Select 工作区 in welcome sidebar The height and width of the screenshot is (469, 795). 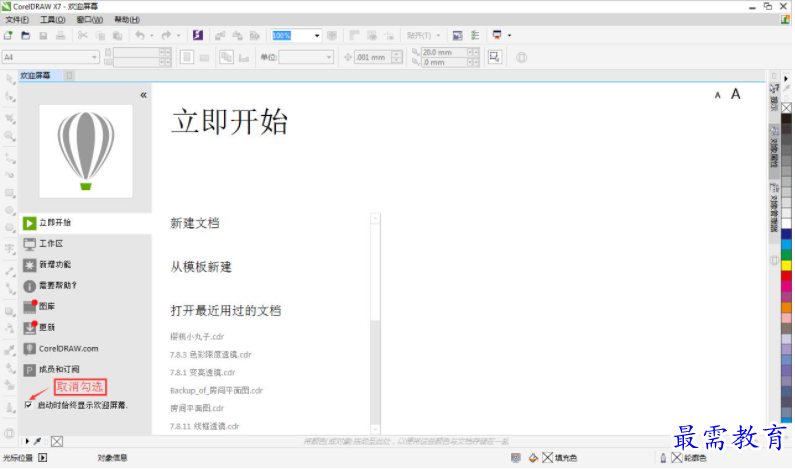(86, 244)
